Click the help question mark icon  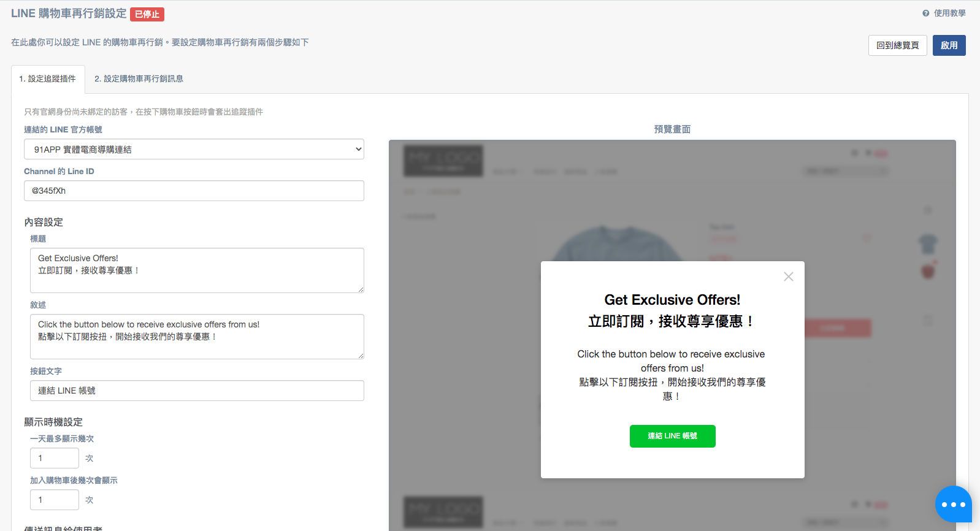(x=926, y=13)
